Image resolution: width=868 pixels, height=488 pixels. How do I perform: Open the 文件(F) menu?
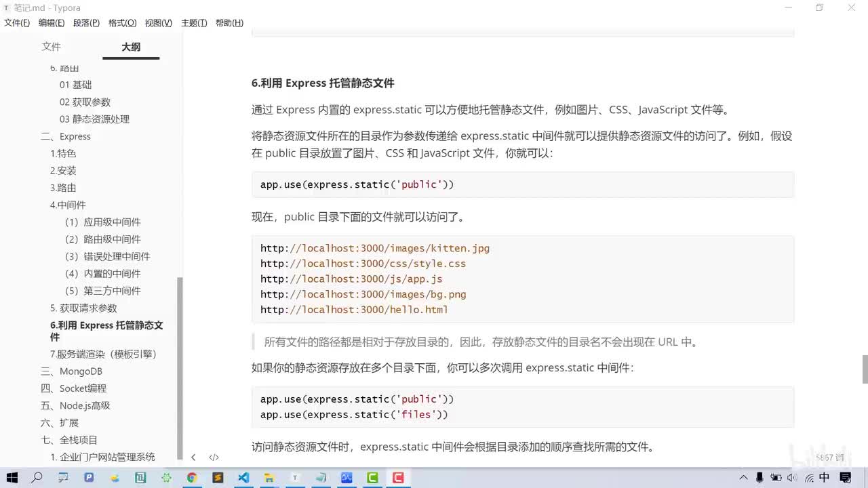(x=17, y=23)
